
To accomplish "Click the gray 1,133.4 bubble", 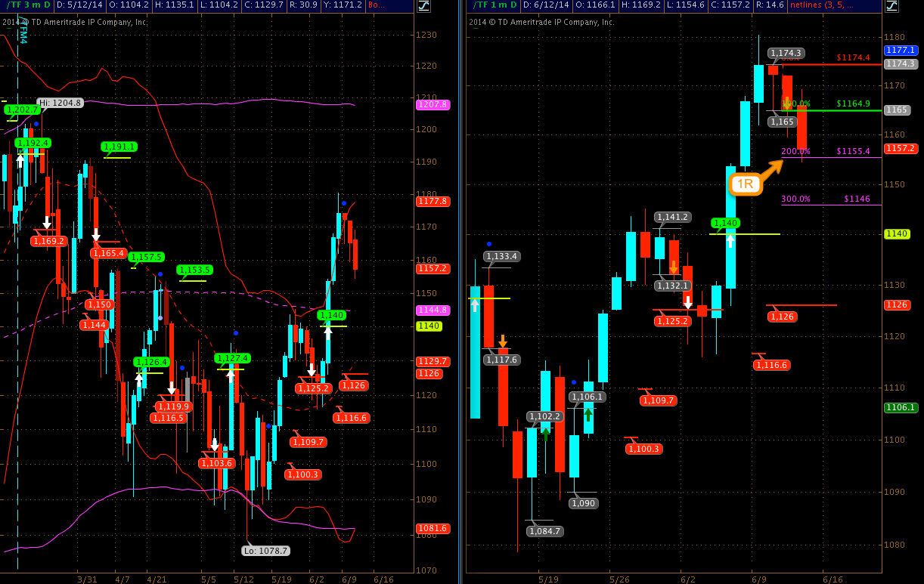I will pyautogui.click(x=502, y=257).
